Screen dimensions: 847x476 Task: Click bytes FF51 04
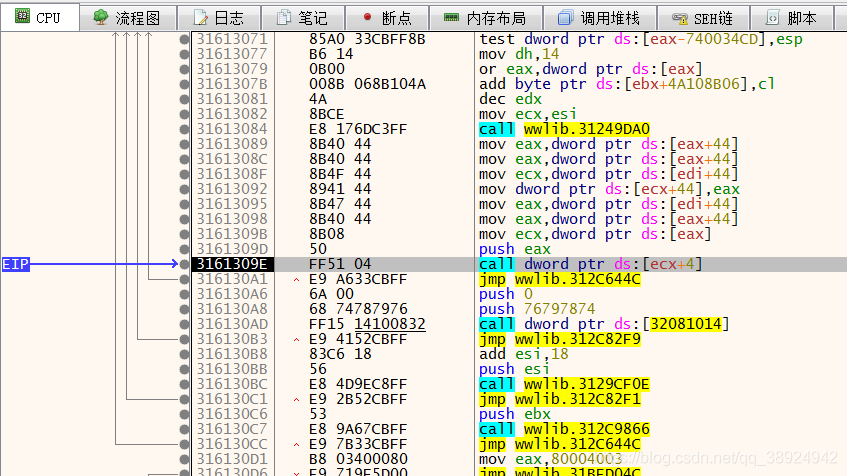coord(340,264)
